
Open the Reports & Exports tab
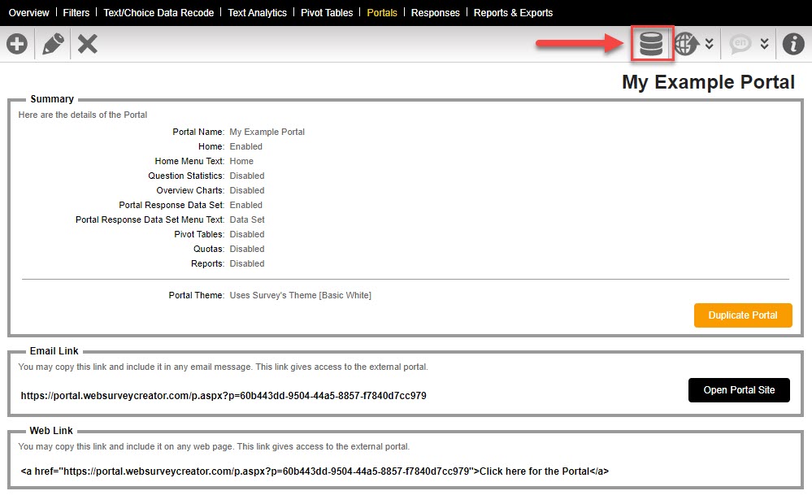click(x=513, y=13)
